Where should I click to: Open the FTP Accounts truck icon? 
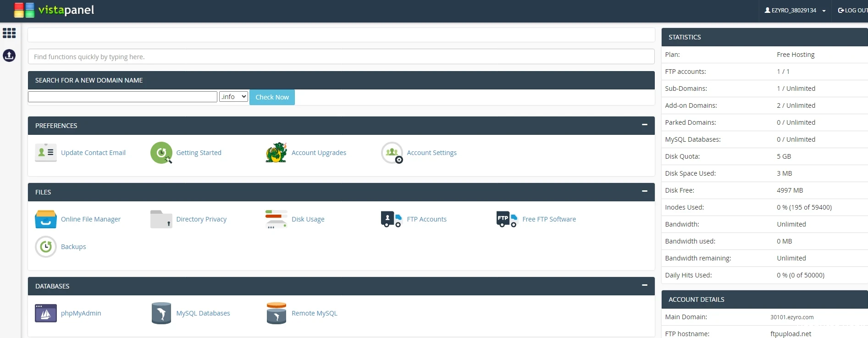391,219
